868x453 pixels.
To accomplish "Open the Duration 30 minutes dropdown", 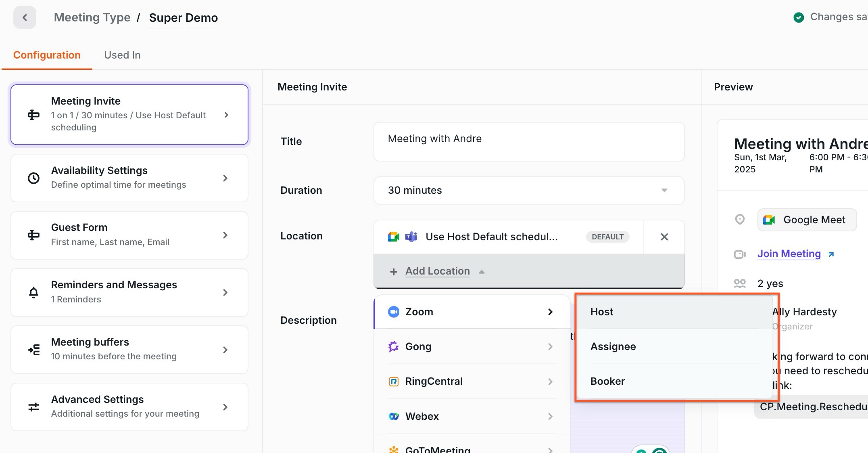I will (529, 190).
